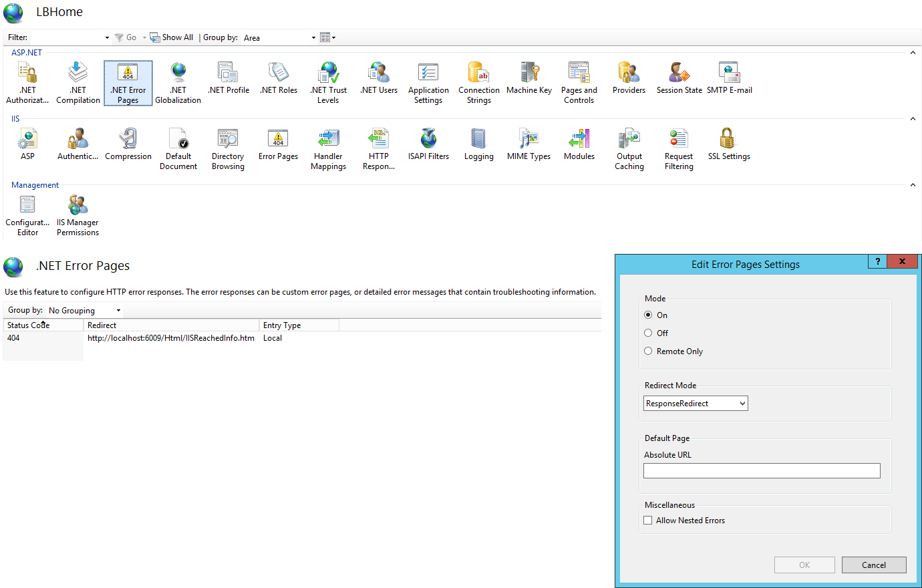This screenshot has height=588, width=922.
Task: Open IIS Error Pages feature
Action: coord(279,145)
